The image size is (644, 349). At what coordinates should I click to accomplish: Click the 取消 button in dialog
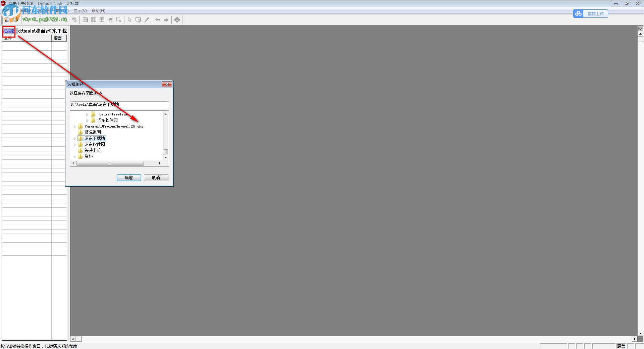click(x=156, y=178)
